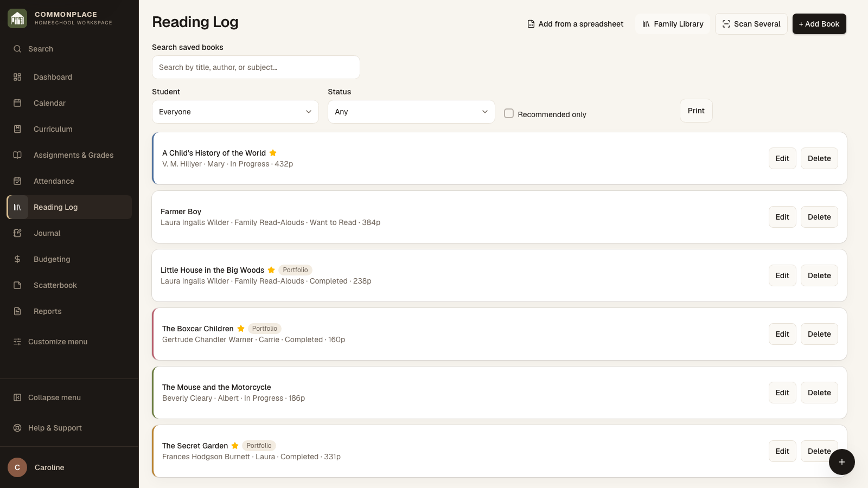Image resolution: width=868 pixels, height=488 pixels.
Task: Click the title text "Farmer Boy"
Action: [x=181, y=211]
